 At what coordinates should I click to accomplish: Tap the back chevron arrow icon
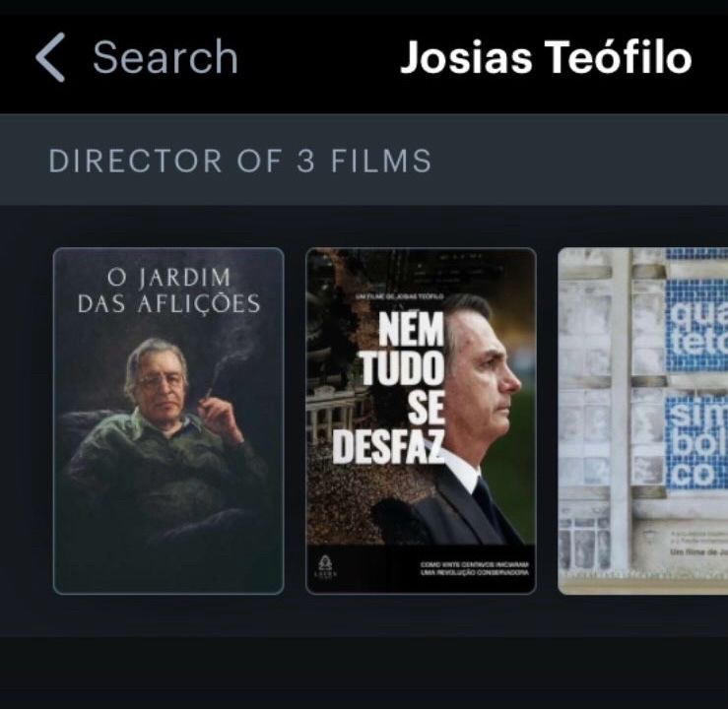[50, 57]
